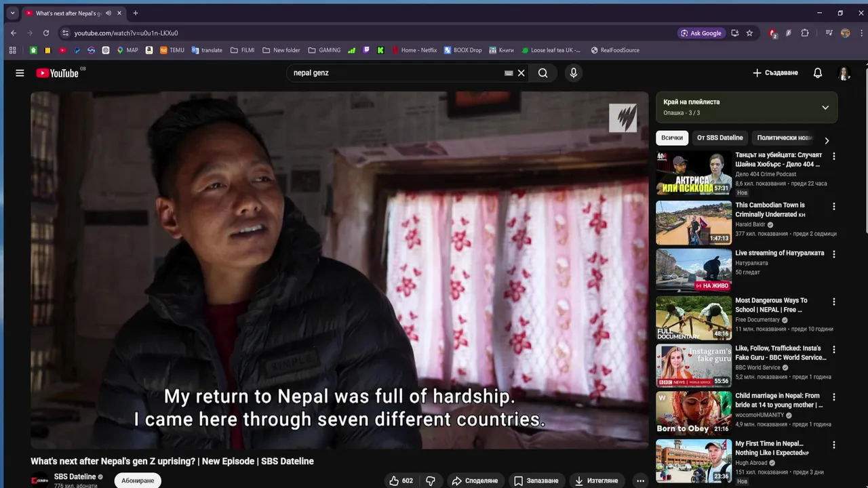868x488 pixels.
Task: Open the Chrome apps grid shortcut
Action: tap(12, 50)
